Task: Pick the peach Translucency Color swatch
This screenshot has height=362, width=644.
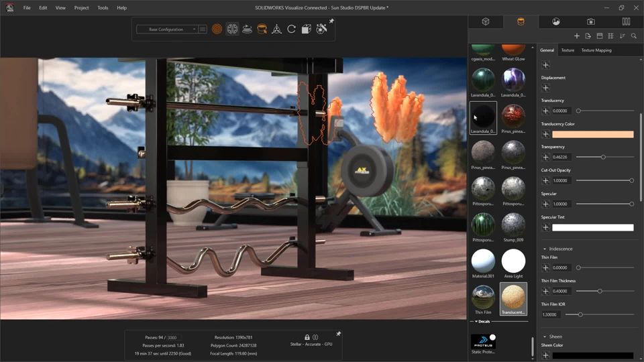Action: [592, 134]
